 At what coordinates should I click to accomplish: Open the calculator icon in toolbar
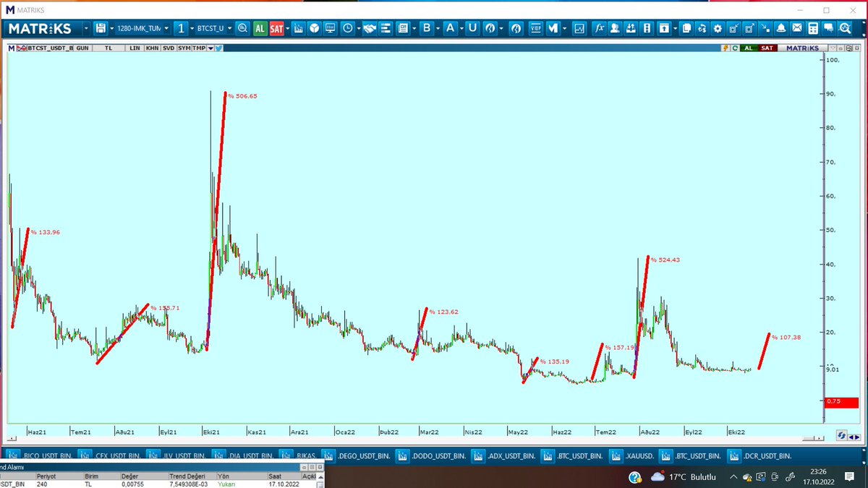pyautogui.click(x=813, y=28)
